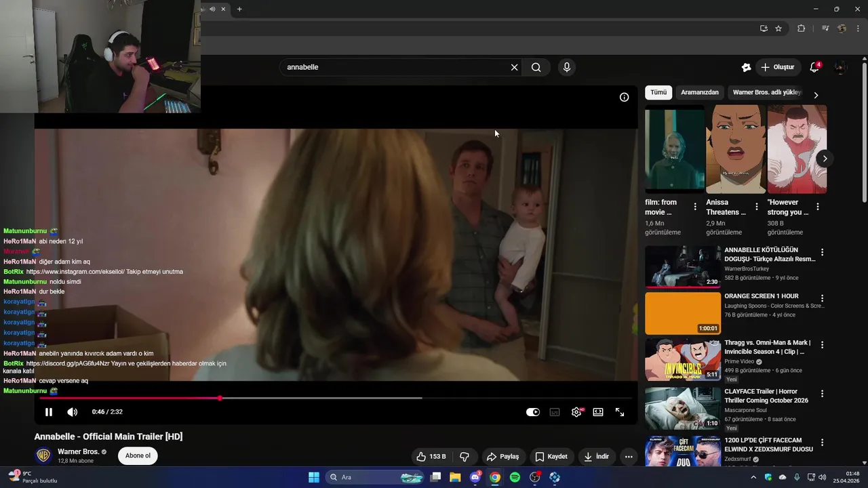
Task: Select the Aramanızdan filter chip
Action: (x=700, y=92)
